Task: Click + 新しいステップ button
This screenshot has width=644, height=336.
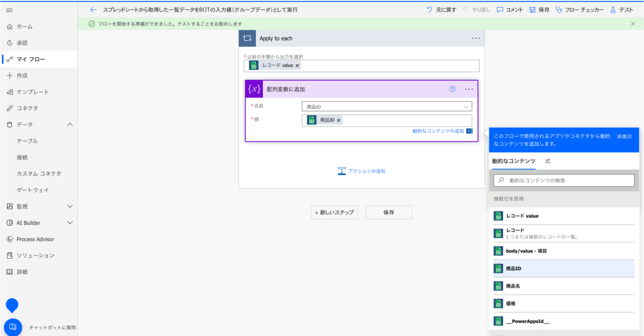Action: tap(335, 213)
